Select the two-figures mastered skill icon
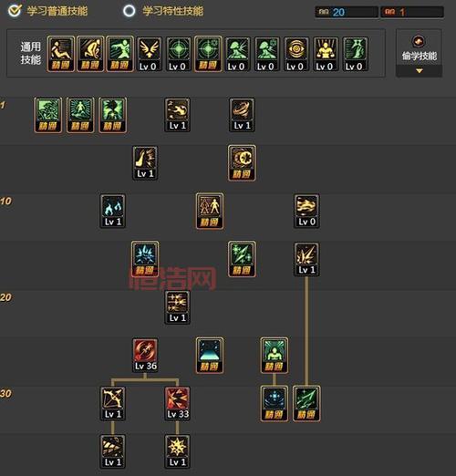The image size is (456, 476). coord(210,211)
